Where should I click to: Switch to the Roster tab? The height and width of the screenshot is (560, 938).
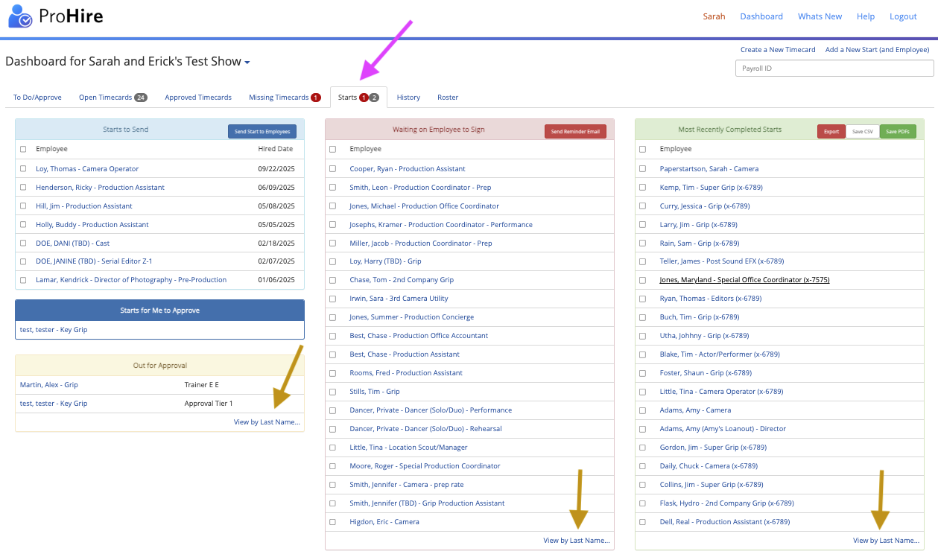(448, 98)
